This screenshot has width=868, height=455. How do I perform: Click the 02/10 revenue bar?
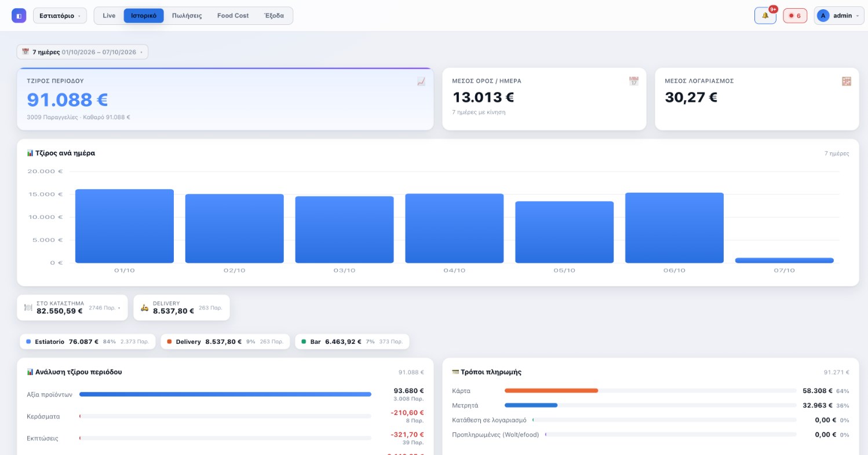[235, 229]
